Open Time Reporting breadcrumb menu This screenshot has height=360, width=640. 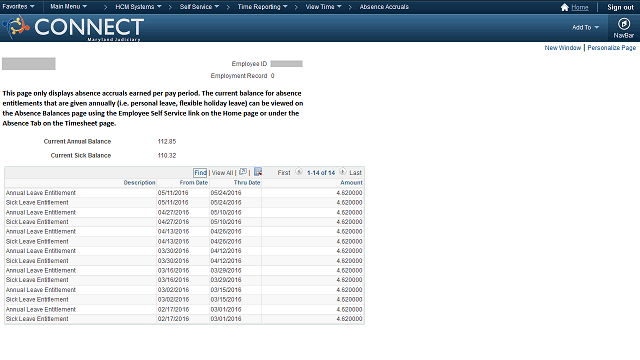[263, 7]
